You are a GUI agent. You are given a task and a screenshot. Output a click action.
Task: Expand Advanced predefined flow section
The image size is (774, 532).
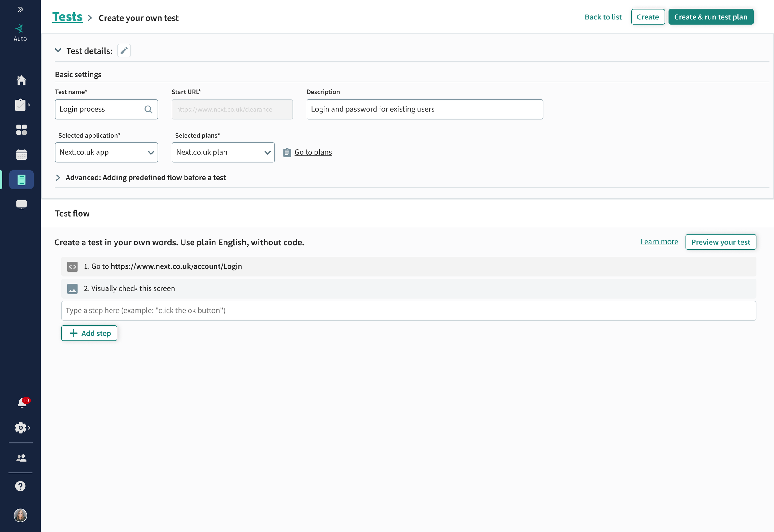coord(58,178)
